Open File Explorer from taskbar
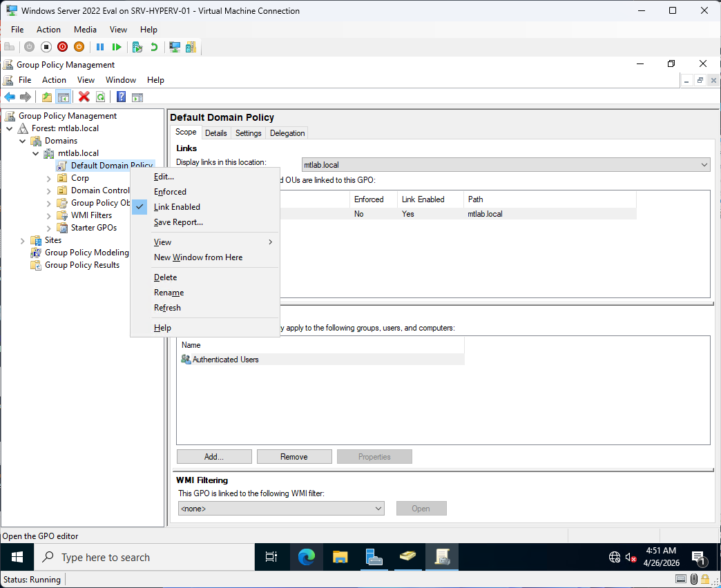 tap(340, 557)
